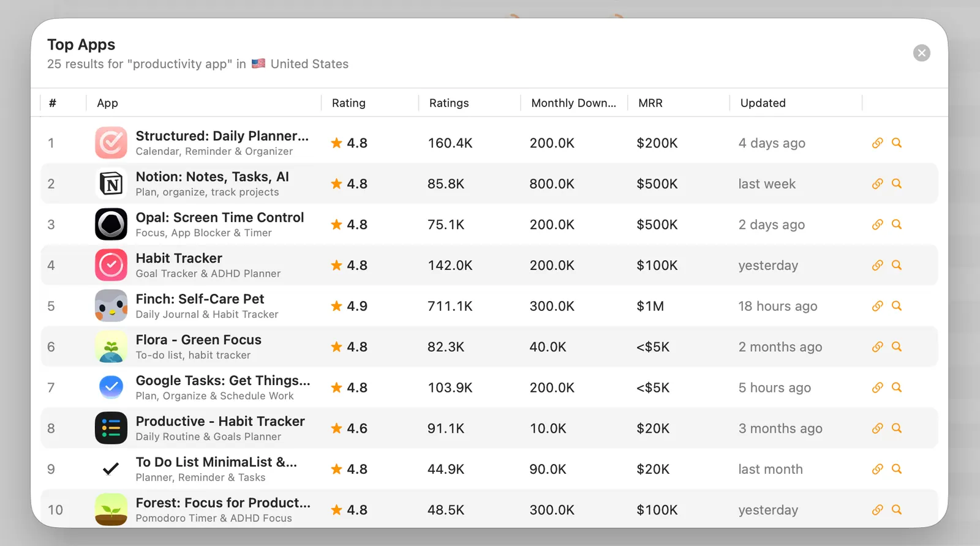The width and height of the screenshot is (980, 546).
Task: Select 'Goal Tracker & ADHD Planner' subtitle
Action: (x=208, y=274)
